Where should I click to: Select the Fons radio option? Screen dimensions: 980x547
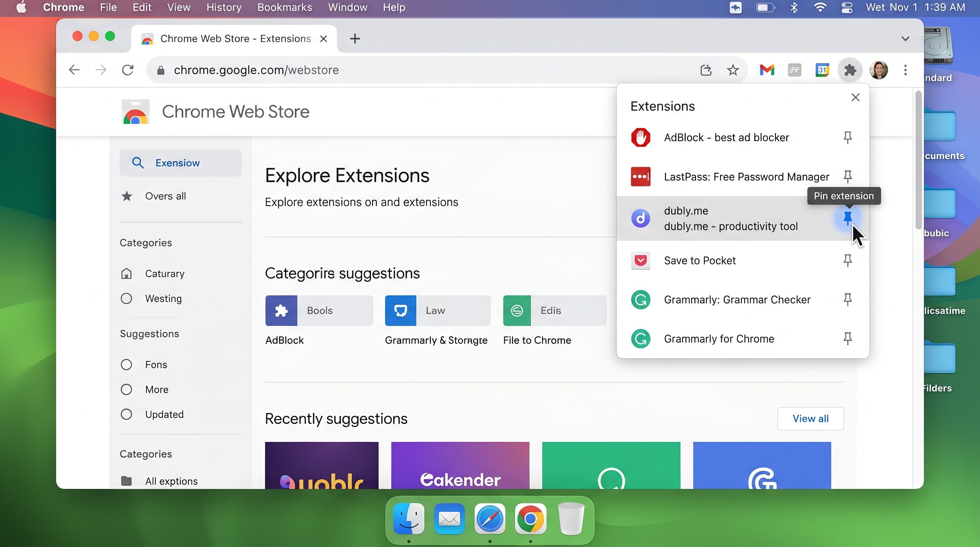tap(126, 364)
